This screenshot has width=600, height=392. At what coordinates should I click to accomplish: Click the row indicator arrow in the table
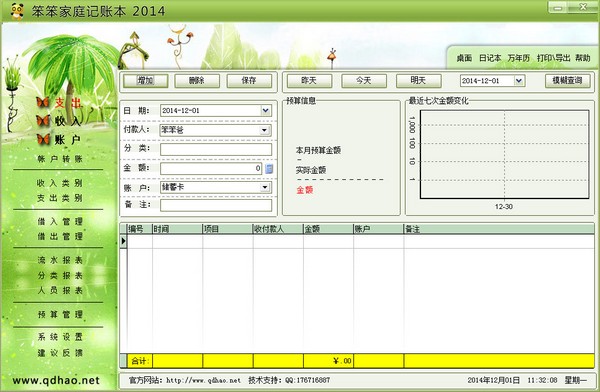point(124,241)
